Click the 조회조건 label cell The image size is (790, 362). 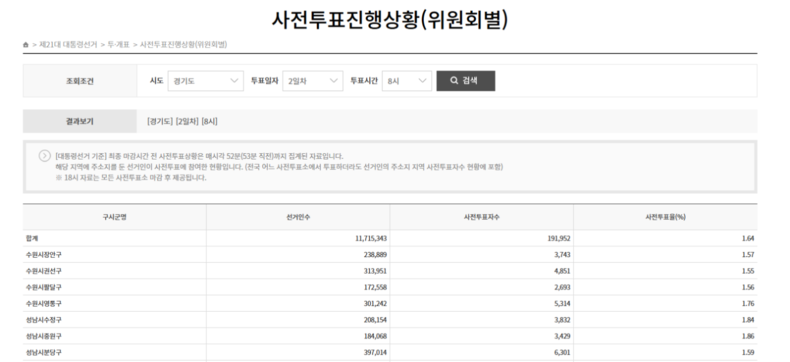pos(80,81)
